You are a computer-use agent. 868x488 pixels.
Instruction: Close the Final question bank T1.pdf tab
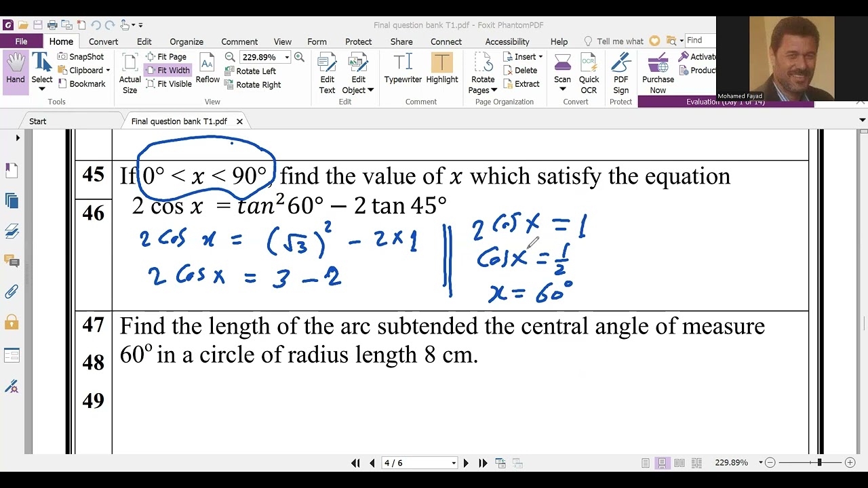coord(239,121)
